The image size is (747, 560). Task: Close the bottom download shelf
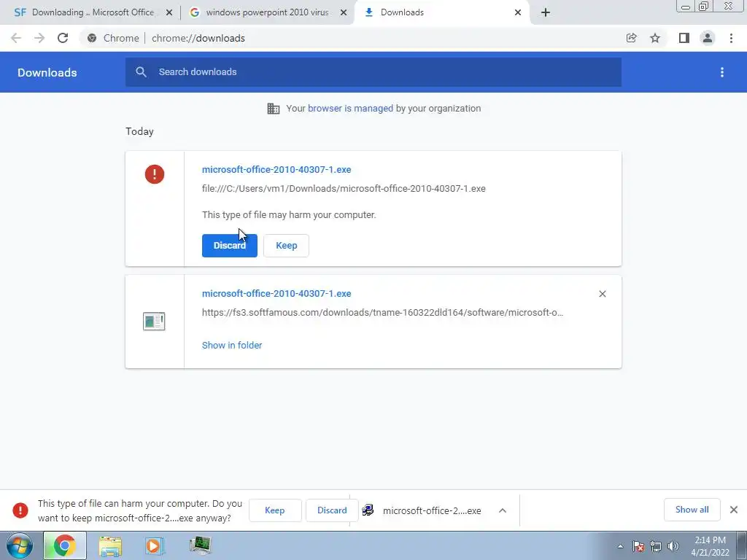734,510
